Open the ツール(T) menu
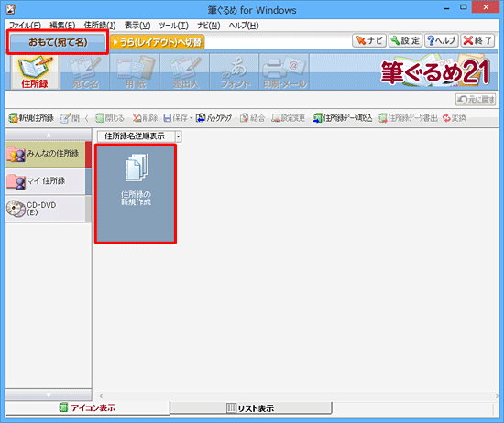 [x=173, y=26]
